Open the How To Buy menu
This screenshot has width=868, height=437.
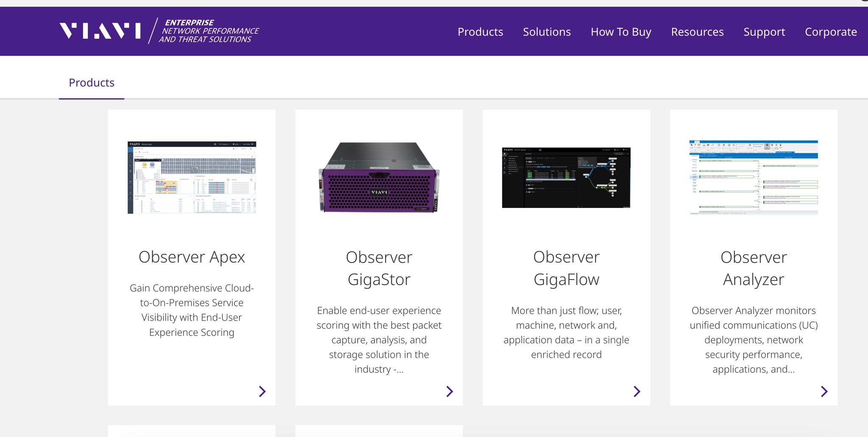tap(621, 32)
